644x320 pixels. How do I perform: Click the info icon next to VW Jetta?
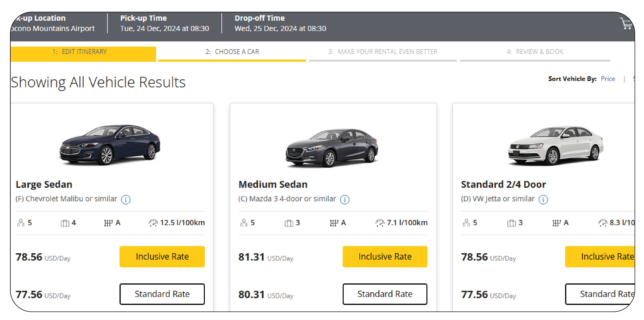[543, 199]
